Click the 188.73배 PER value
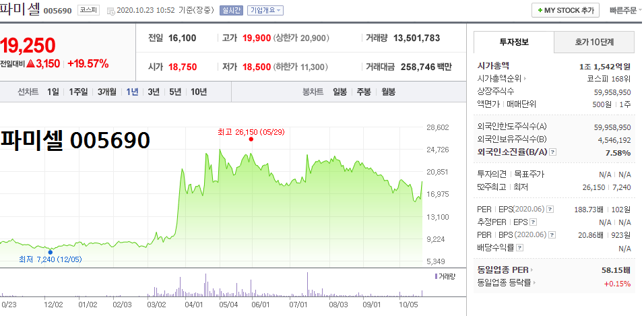Viewport: 644px width, 316px height. pos(589,210)
